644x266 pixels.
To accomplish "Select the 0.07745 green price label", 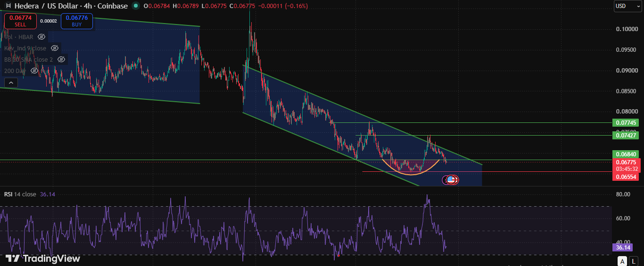I will [x=626, y=122].
